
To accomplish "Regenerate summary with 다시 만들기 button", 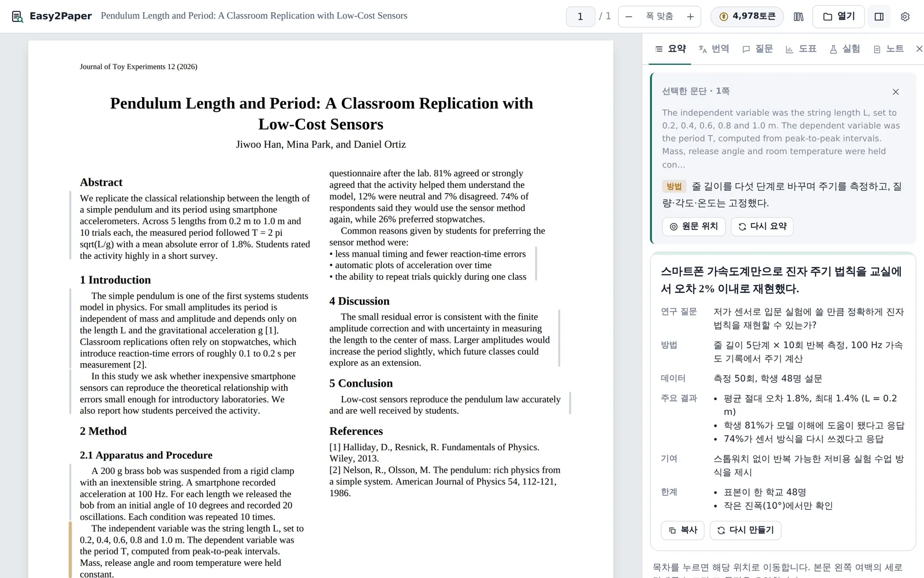I will coord(746,530).
